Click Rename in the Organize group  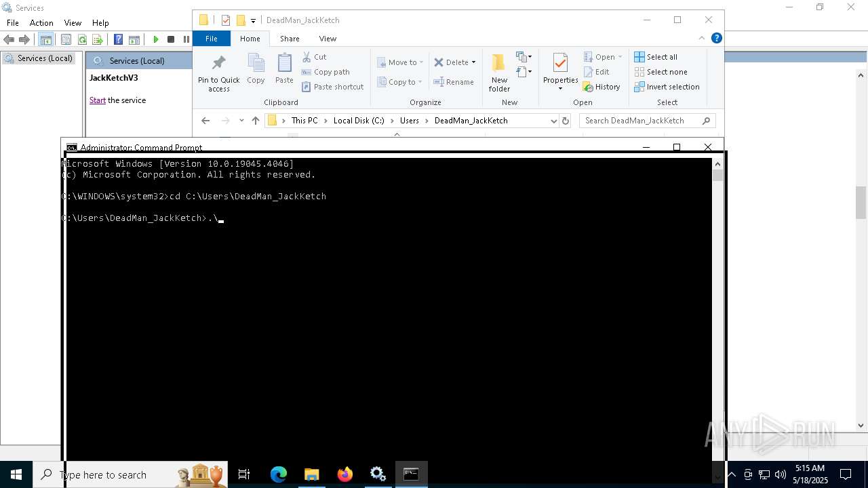[454, 82]
